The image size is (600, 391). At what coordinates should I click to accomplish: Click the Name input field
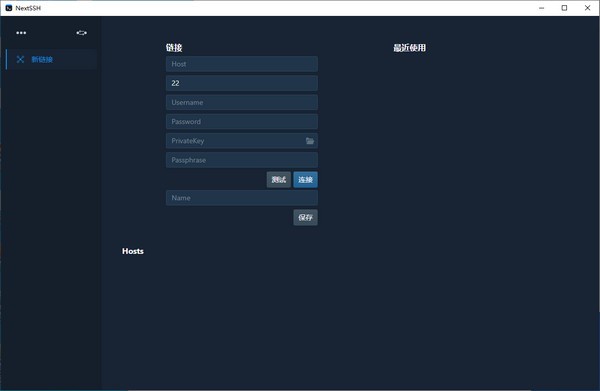241,198
